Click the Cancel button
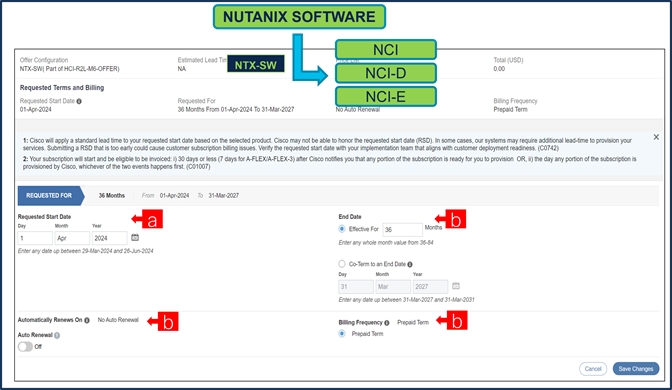 coord(593,369)
